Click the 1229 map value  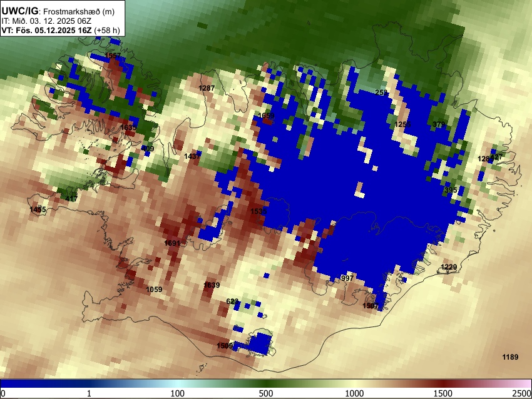click(449, 267)
